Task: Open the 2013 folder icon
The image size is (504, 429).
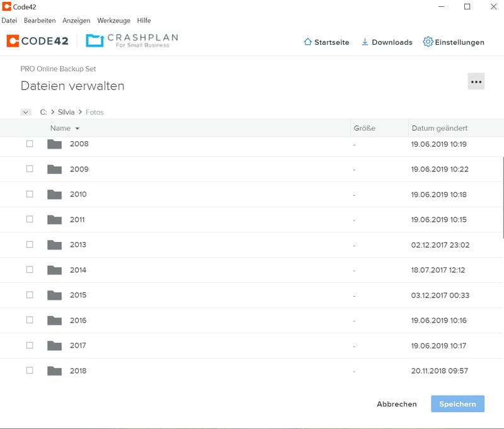Action: pos(55,245)
